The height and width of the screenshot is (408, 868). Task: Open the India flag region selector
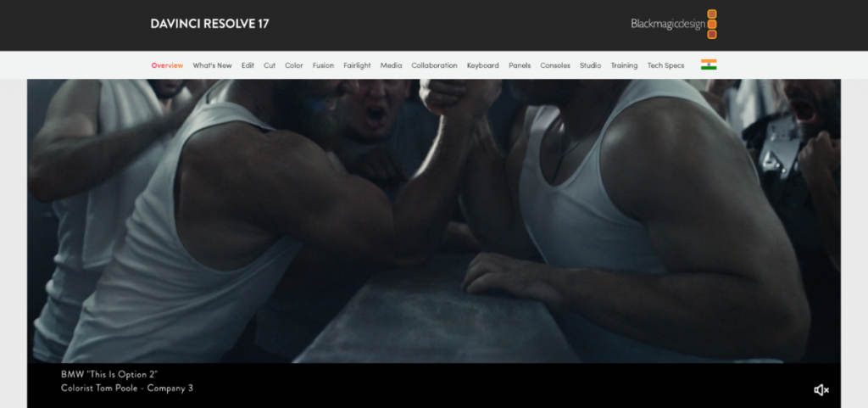click(709, 64)
